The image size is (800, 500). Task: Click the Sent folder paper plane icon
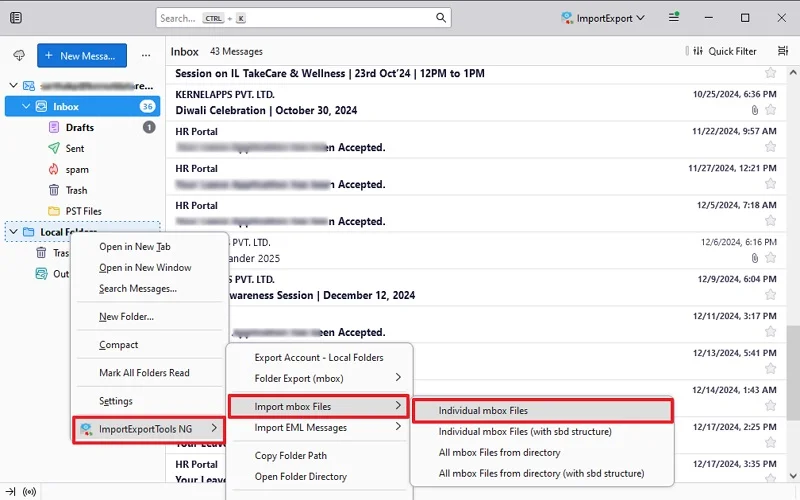54,148
